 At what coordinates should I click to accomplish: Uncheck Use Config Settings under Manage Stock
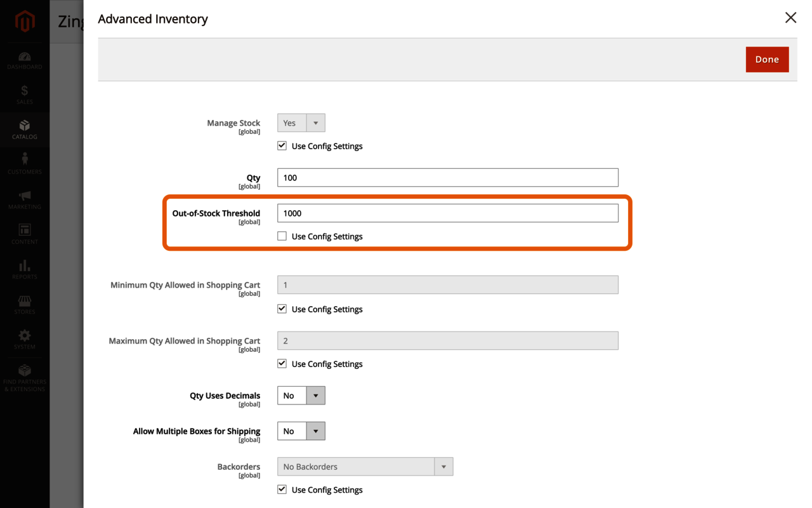click(282, 146)
